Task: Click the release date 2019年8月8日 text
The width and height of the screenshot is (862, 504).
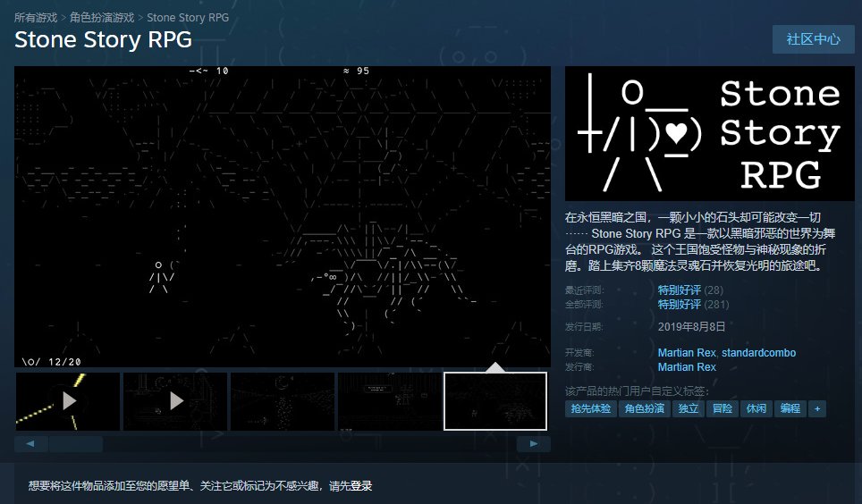Action: (691, 326)
